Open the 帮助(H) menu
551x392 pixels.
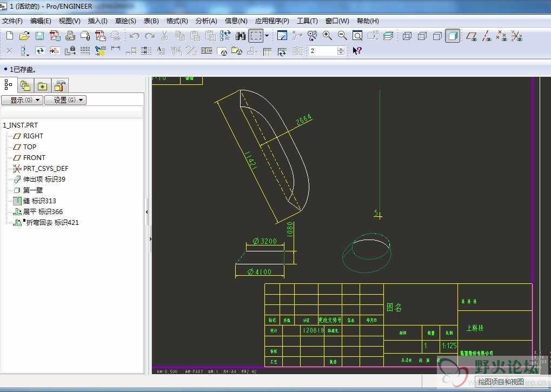pos(368,21)
